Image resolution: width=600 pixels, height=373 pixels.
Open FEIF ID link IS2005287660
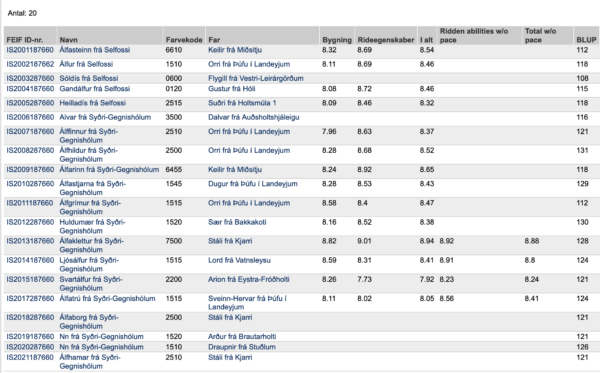[30, 103]
